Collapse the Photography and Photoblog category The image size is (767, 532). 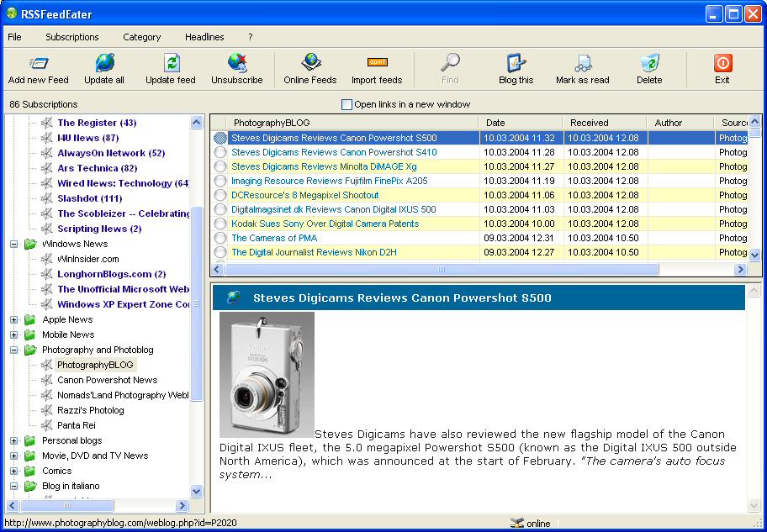click(x=14, y=350)
